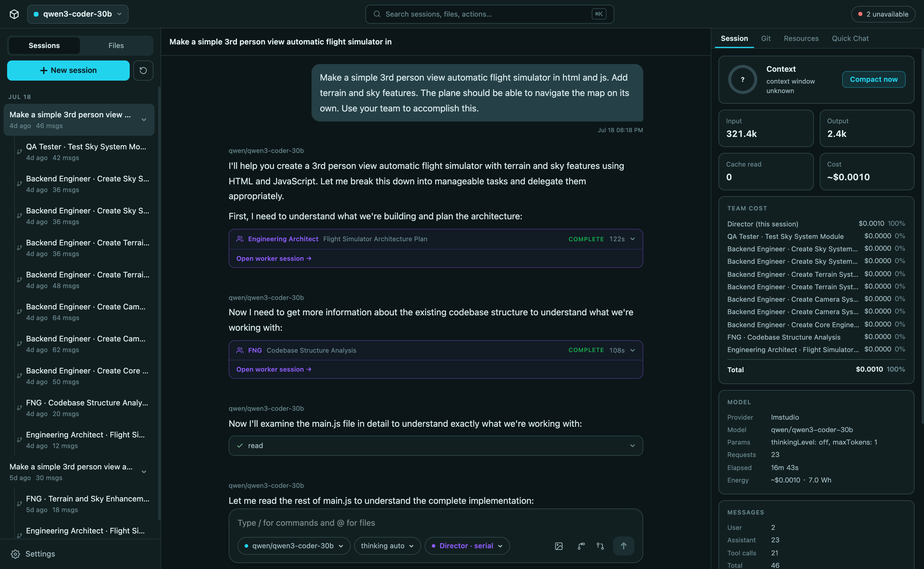The image size is (924, 569).
Task: Open the thinking auto dropdown
Action: point(387,546)
